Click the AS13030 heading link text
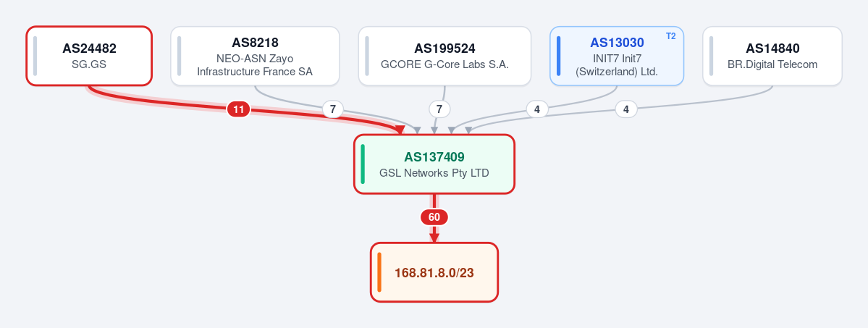Screen dimensions: 868x328 [x=617, y=43]
